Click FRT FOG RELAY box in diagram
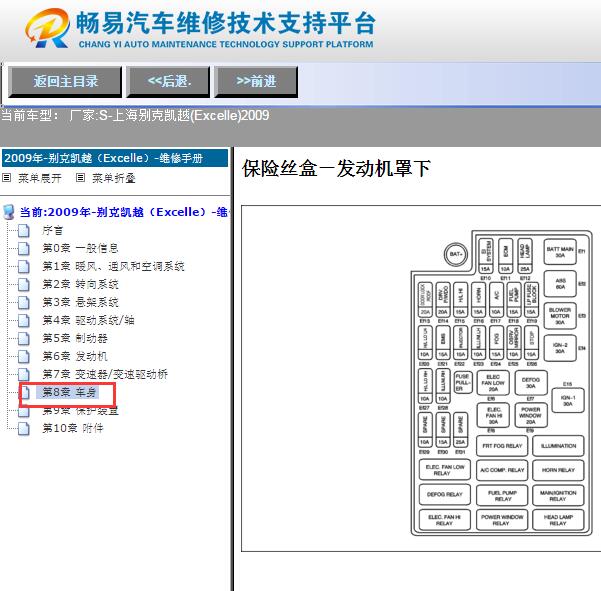 coord(502,446)
